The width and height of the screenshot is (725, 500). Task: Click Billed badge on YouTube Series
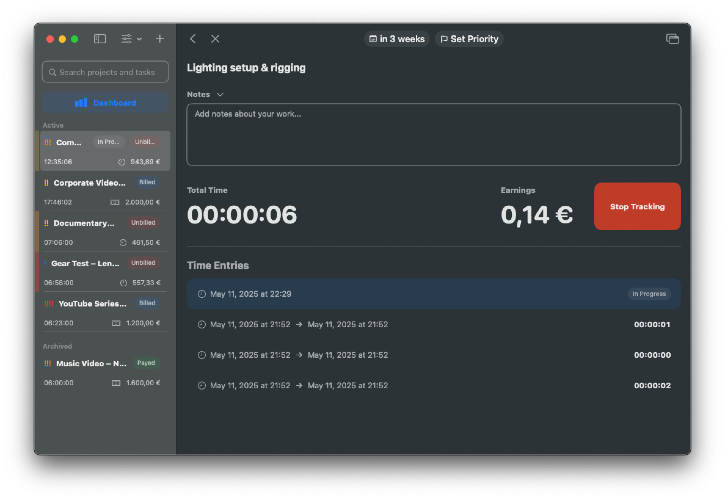[147, 303]
